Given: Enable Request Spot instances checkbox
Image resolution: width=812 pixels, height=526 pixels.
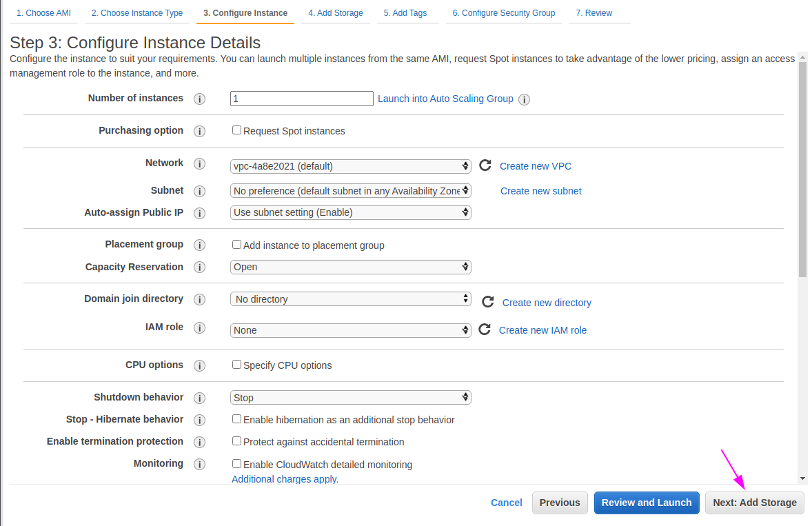Looking at the screenshot, I should pyautogui.click(x=236, y=130).
